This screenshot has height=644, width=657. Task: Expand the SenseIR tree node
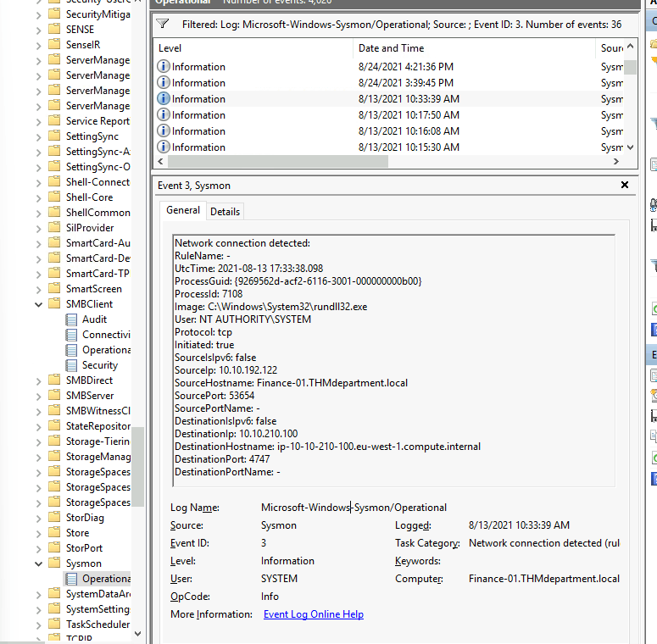click(x=38, y=45)
